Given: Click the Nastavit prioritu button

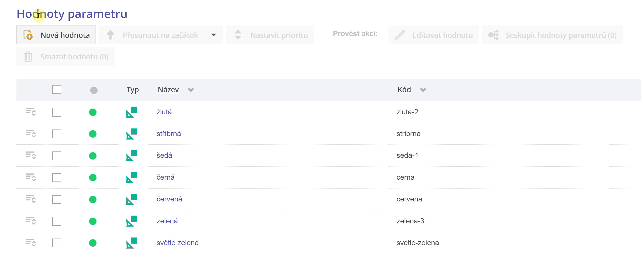Looking at the screenshot, I should pyautogui.click(x=270, y=35).
